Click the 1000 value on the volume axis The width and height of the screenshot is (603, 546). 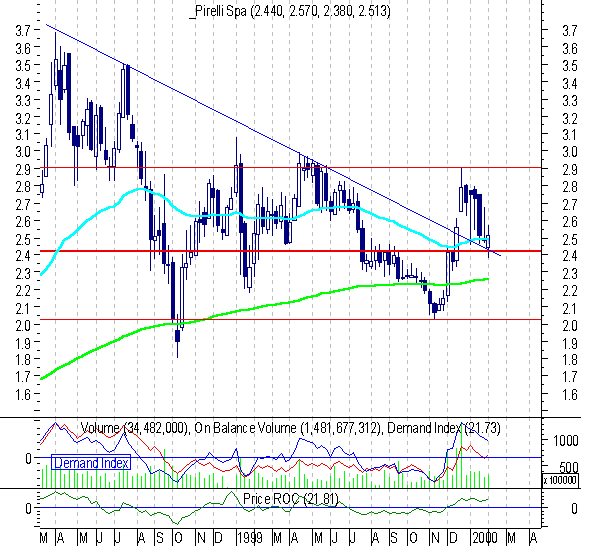point(565,441)
